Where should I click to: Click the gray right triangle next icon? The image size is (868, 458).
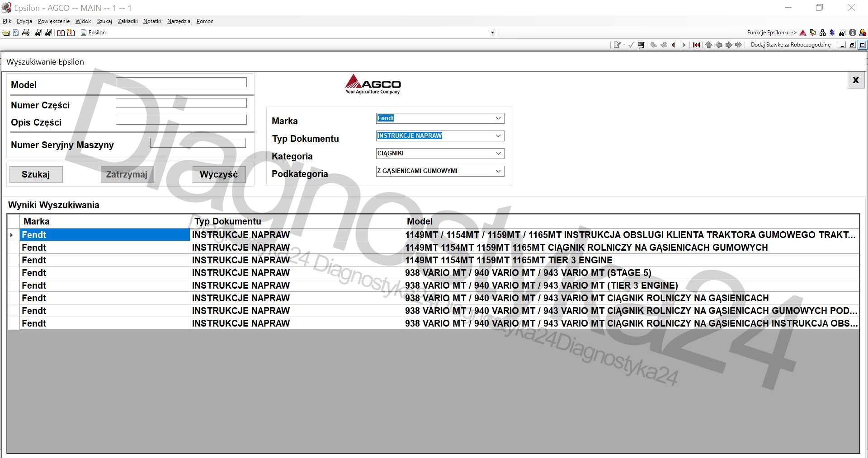pos(684,45)
